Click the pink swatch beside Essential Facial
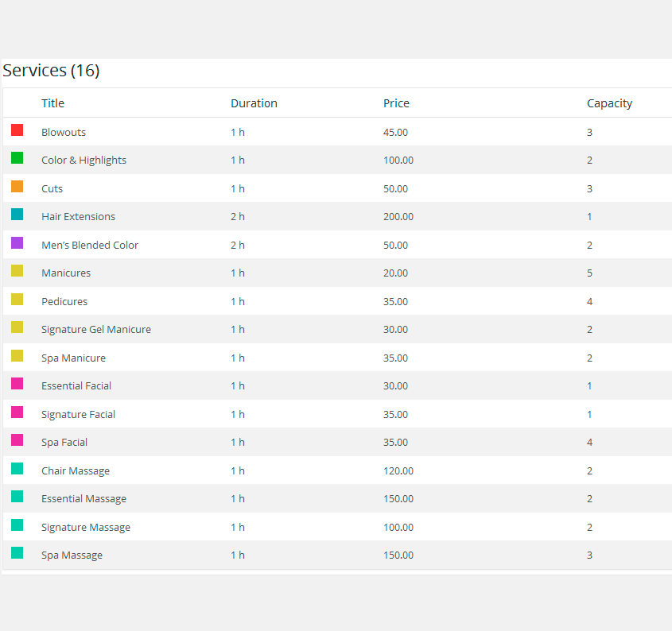Image resolution: width=672 pixels, height=631 pixels. [17, 384]
